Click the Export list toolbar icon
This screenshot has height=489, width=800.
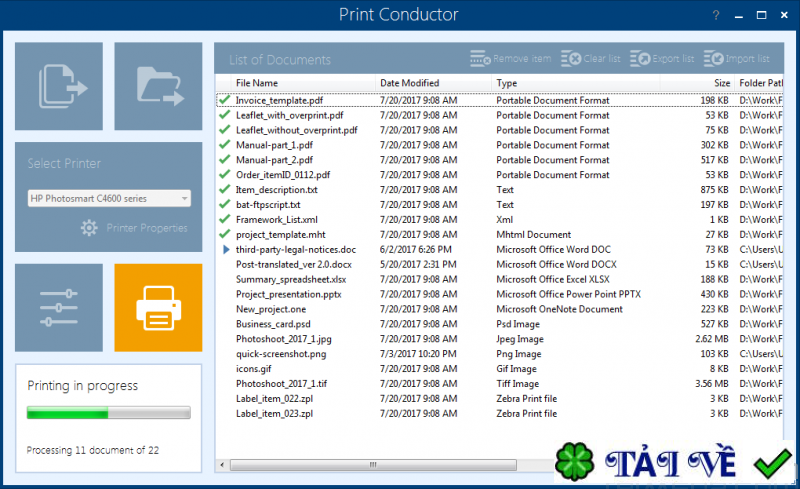pos(640,59)
